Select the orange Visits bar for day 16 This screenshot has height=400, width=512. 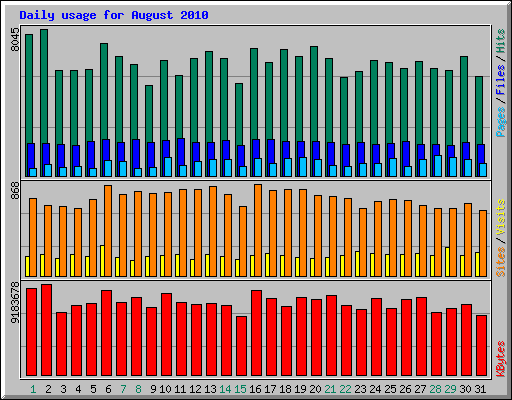(x=258, y=230)
